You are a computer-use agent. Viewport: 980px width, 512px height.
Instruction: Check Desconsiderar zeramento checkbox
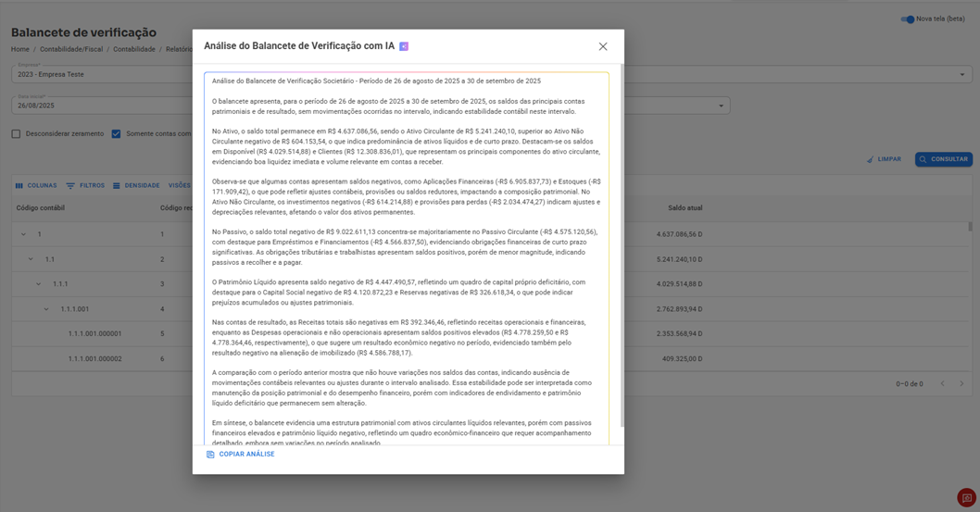pyautogui.click(x=17, y=133)
